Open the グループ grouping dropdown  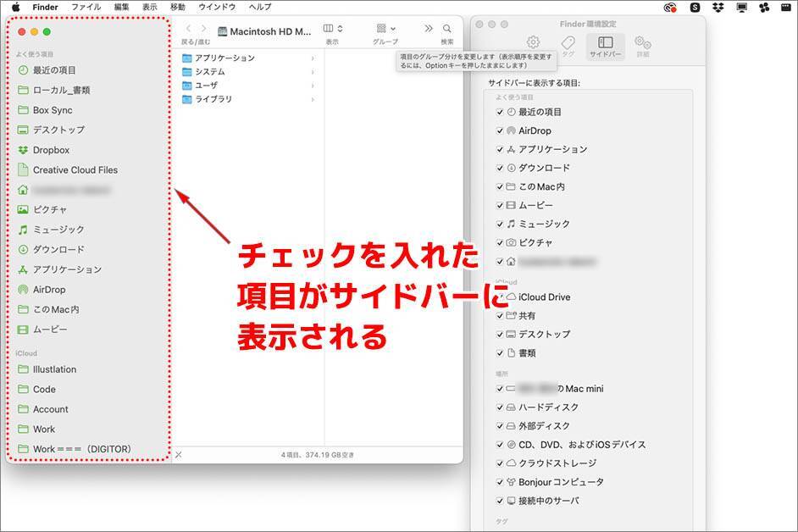(385, 29)
